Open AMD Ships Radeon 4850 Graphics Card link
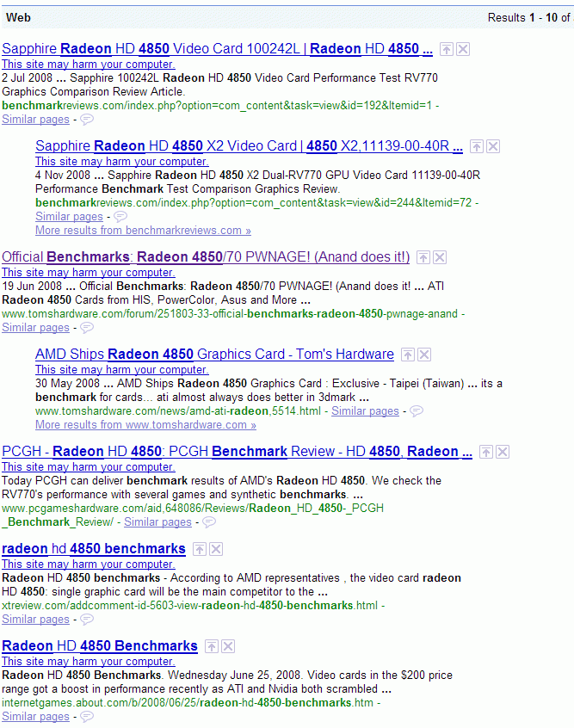574x728 pixels. tap(214, 355)
